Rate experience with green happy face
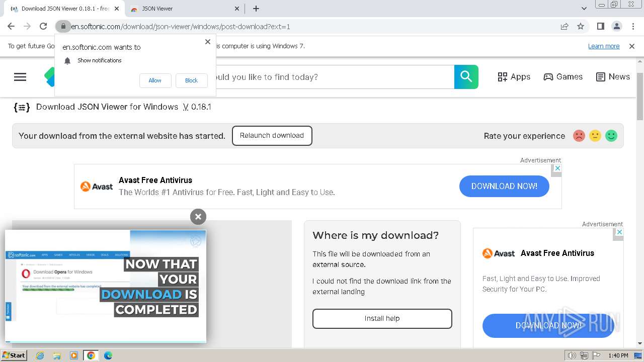644x362 pixels. [611, 136]
